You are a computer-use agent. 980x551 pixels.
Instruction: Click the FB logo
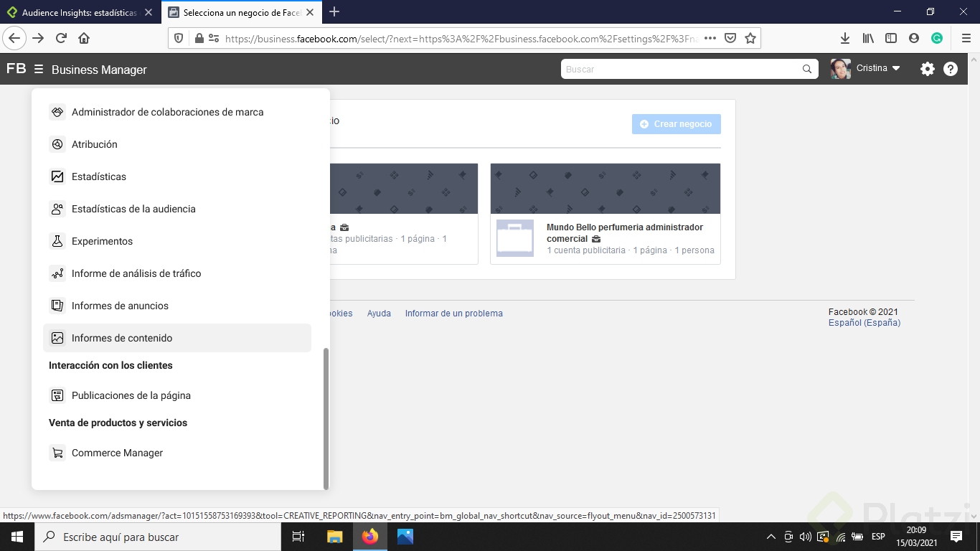[16, 69]
